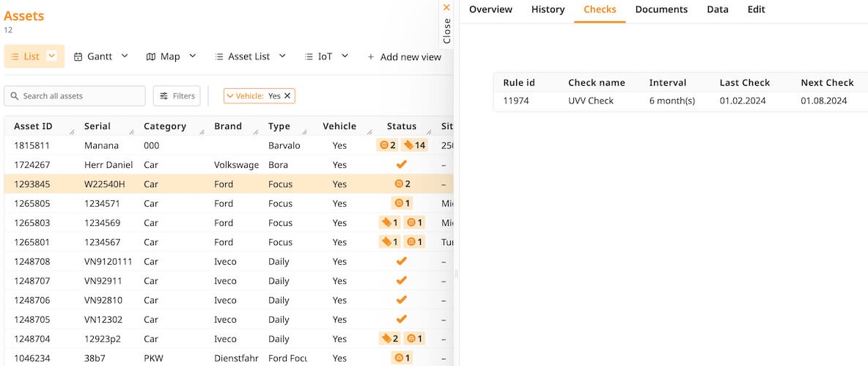This screenshot has height=366, width=868.
Task: Click type Barvalo in the Manana row
Action: point(284,145)
